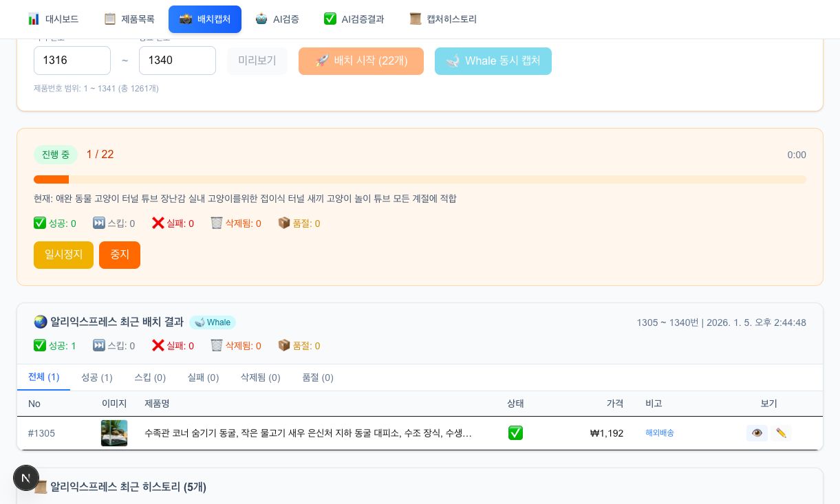Select the camera icon on 배치캡처

[186, 19]
